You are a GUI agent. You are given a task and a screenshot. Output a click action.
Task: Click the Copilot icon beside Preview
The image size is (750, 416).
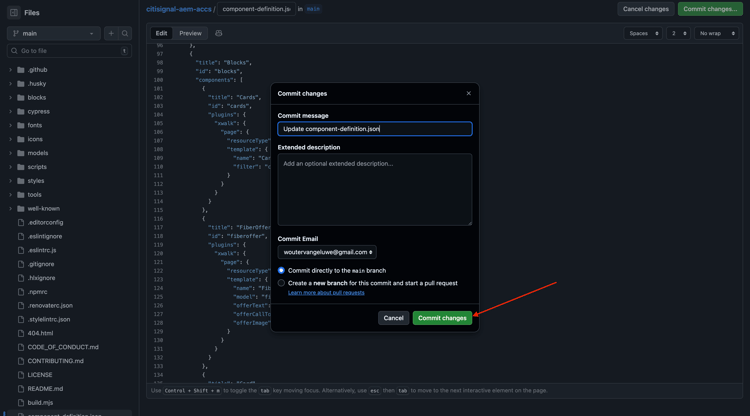[219, 33]
